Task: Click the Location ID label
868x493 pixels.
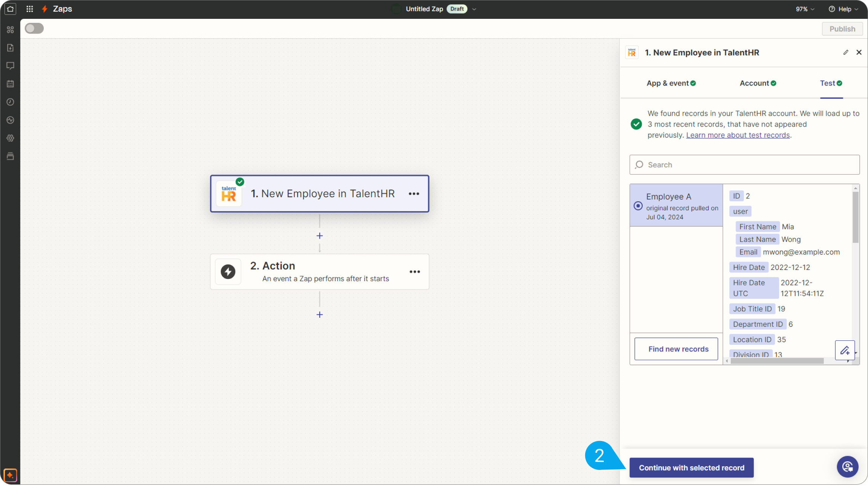Action: (752, 340)
